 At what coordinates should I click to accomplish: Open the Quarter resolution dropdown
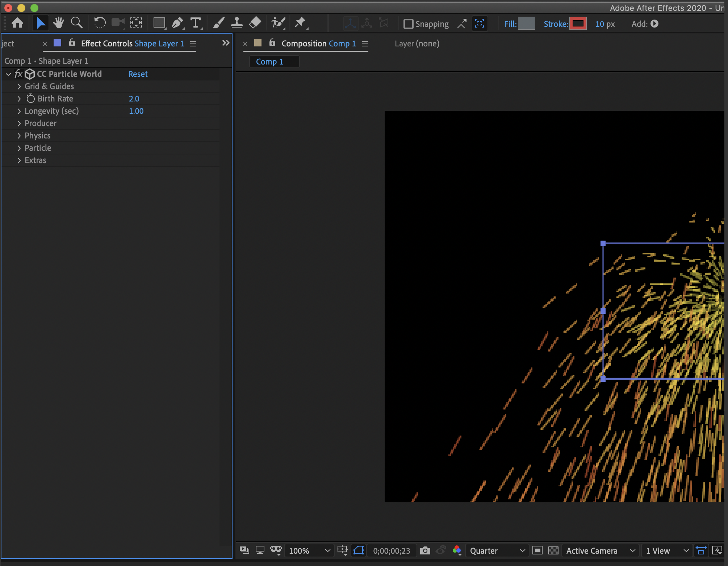[497, 551]
